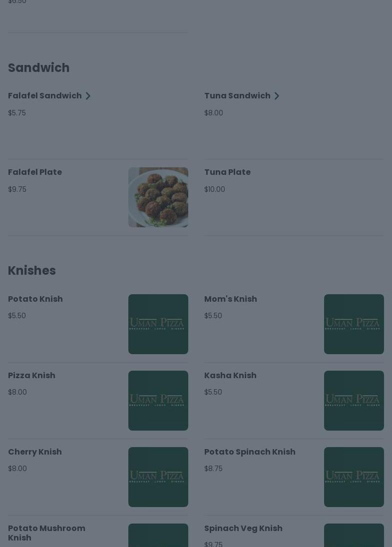
Task: Select the Potato Mushroom Knish title
Action: point(46,533)
